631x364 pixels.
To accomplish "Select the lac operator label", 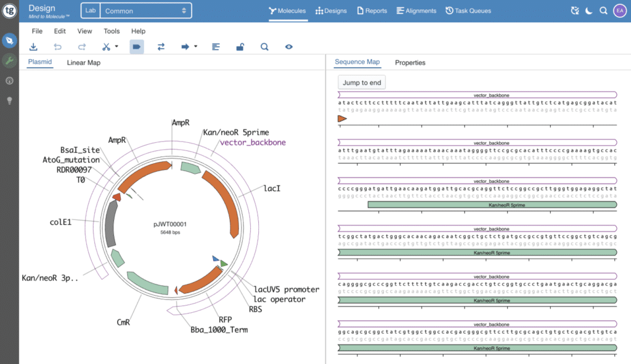I will [279, 299].
